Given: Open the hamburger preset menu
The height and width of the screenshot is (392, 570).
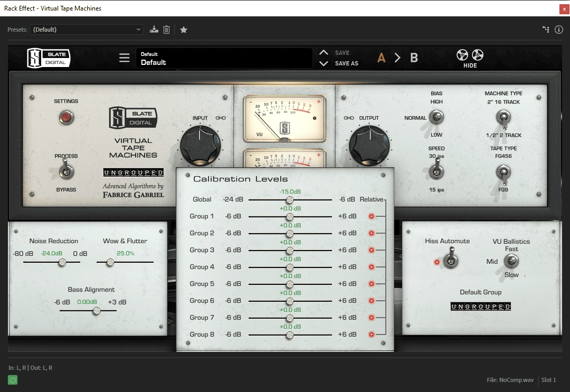Looking at the screenshot, I should click(125, 58).
